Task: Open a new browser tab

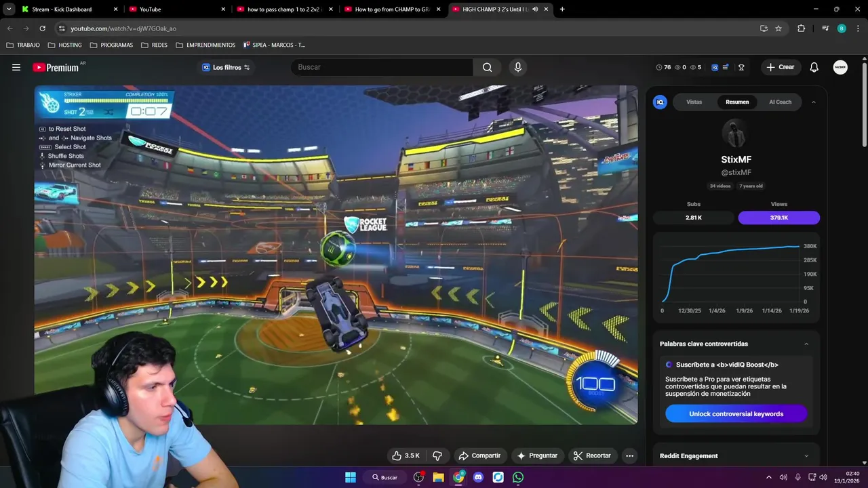Action: 562,9
